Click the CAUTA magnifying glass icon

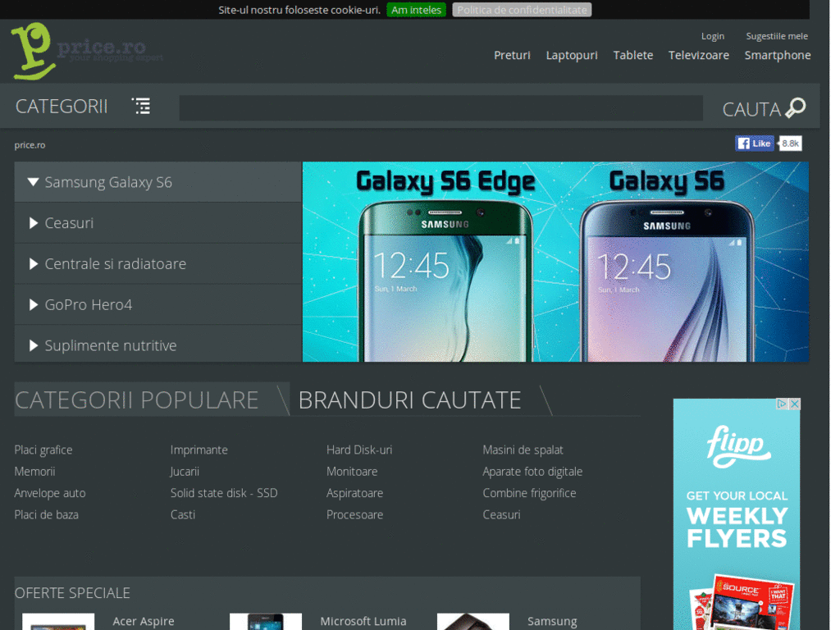coord(796,107)
